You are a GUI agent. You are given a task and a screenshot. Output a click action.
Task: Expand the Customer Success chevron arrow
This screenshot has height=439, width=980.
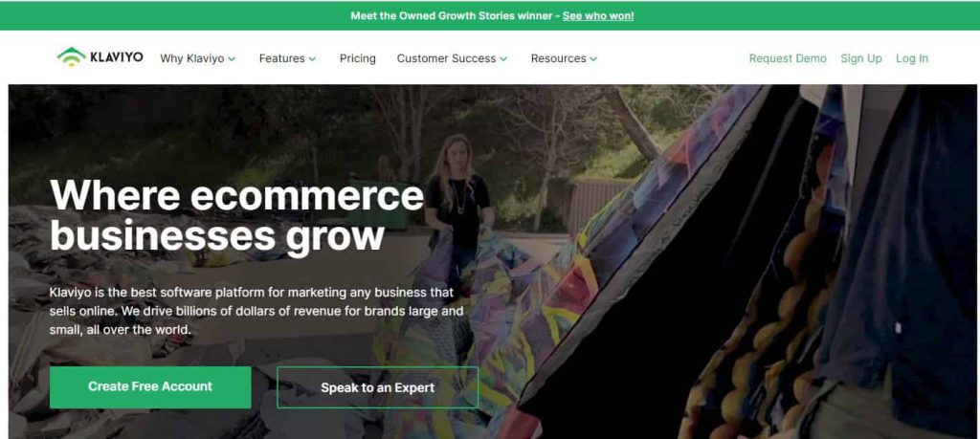tap(503, 58)
